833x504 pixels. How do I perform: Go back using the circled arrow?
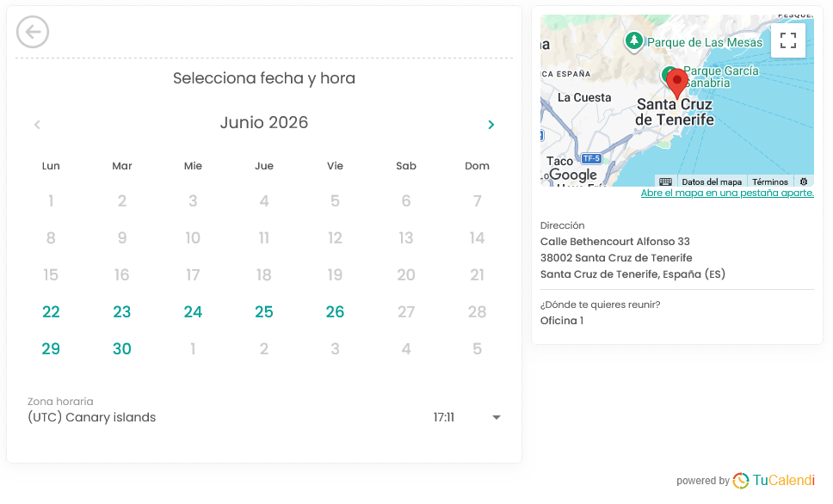click(x=33, y=32)
